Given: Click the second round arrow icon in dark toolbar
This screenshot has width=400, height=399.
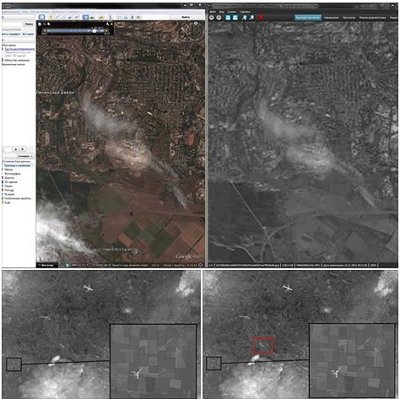Looking at the screenshot, I should pos(219,17).
